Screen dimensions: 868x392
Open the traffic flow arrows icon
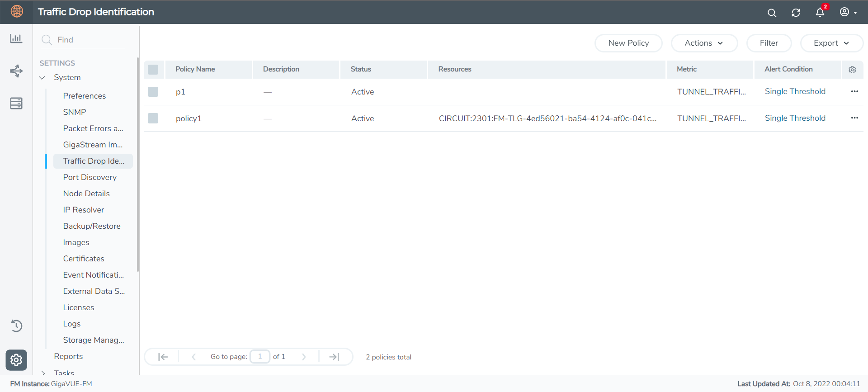(x=16, y=71)
